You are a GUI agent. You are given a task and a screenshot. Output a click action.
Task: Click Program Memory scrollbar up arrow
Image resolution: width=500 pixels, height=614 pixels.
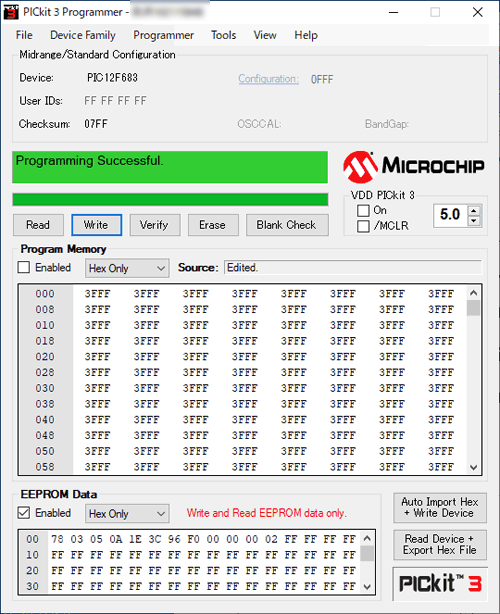click(473, 293)
